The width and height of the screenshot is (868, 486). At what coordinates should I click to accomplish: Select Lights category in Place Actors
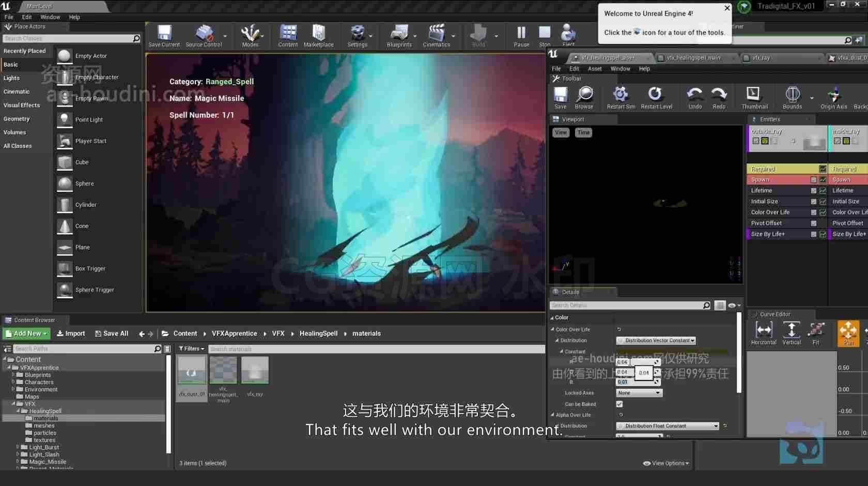tap(11, 78)
